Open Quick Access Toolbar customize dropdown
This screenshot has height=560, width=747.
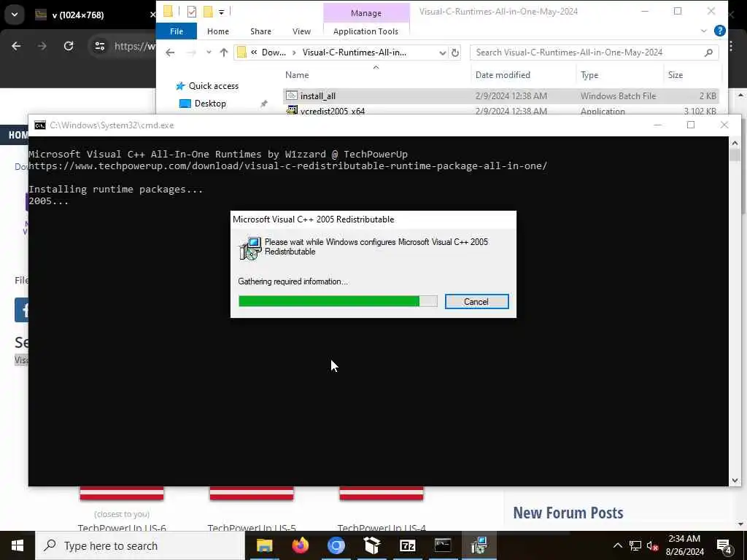click(x=222, y=12)
